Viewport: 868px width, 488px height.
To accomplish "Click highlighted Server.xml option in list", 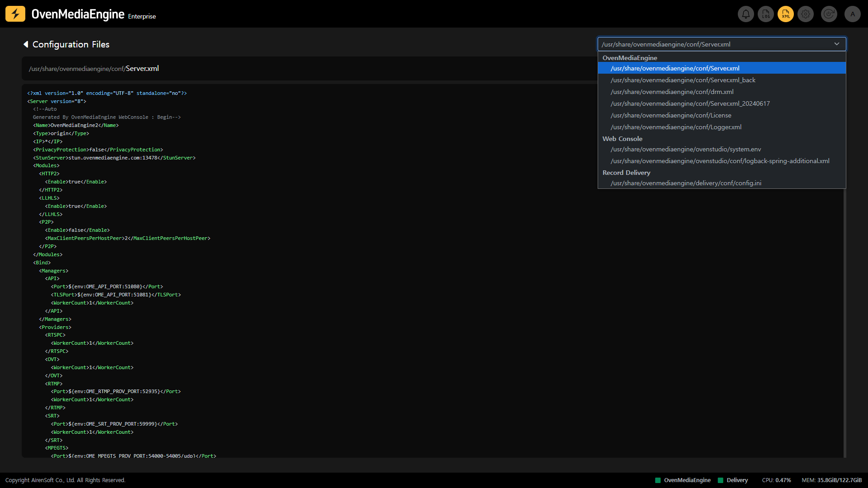I will click(675, 68).
